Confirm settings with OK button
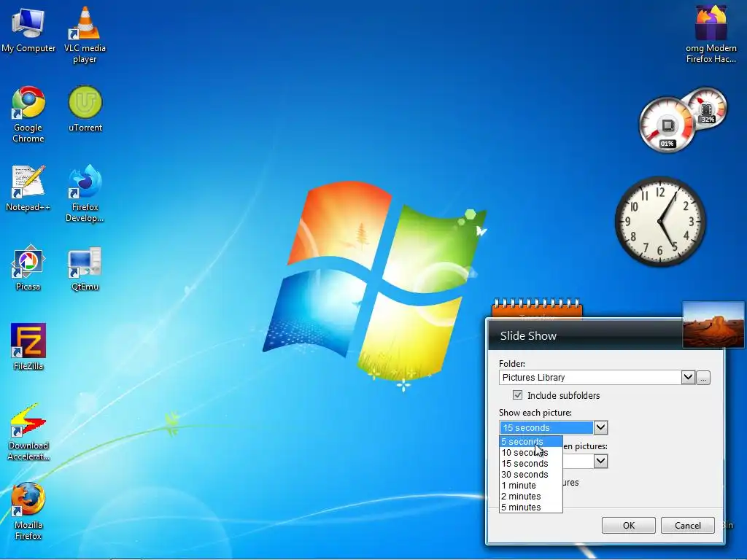 pos(628,525)
